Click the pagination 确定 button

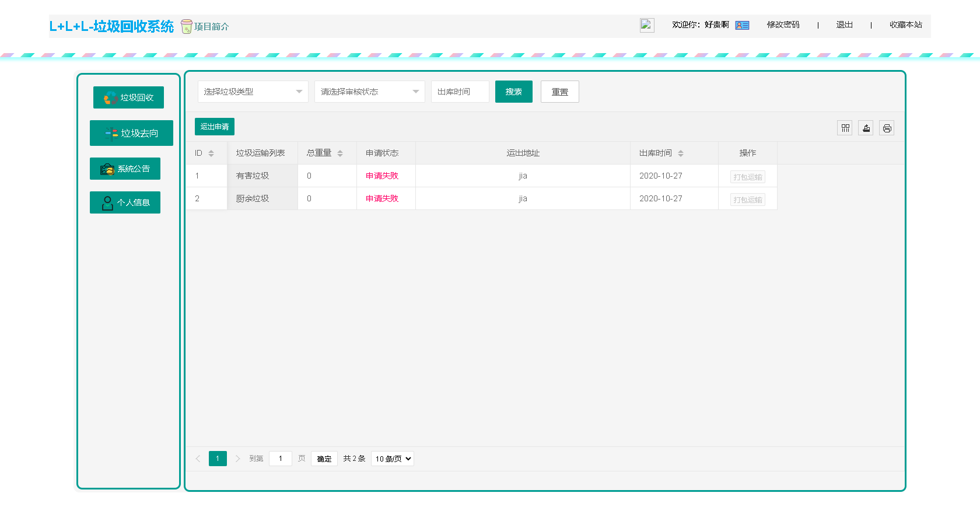pos(324,459)
